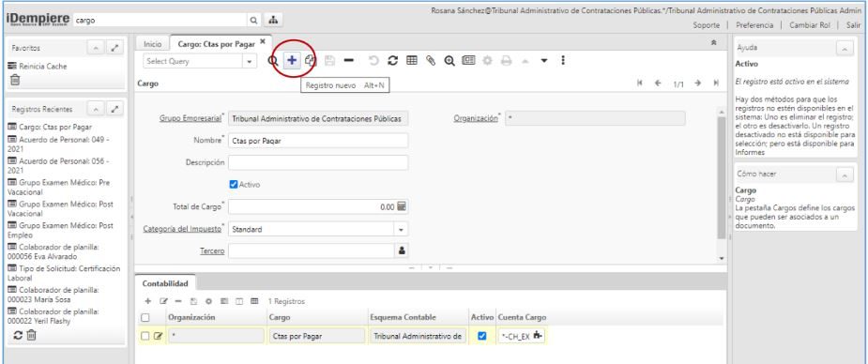Close the Cargo: Ctas por Pagar tab
868x364 pixels.
263,41
